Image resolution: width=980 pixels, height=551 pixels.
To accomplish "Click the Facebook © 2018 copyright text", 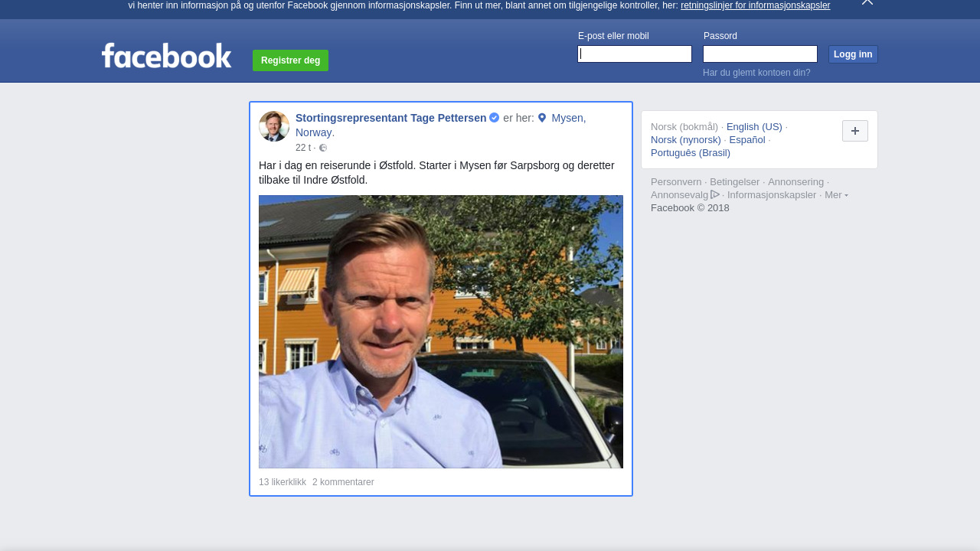I will click(690, 208).
